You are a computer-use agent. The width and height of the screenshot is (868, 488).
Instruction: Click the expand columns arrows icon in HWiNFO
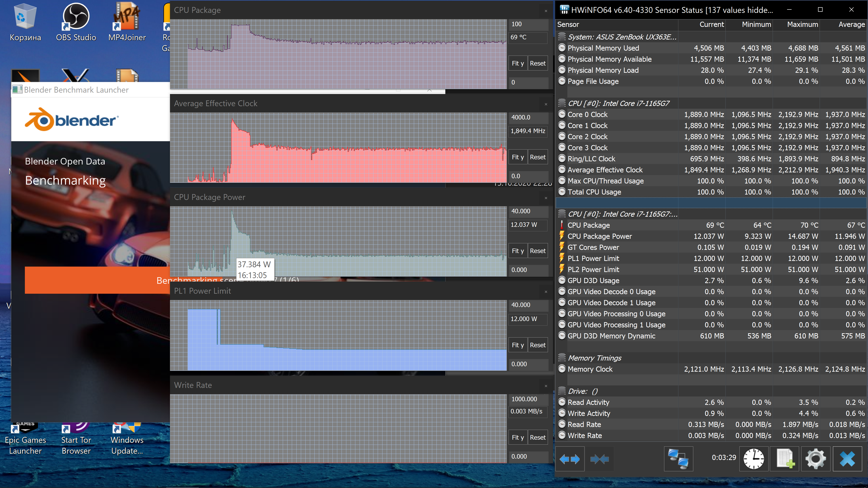click(570, 459)
